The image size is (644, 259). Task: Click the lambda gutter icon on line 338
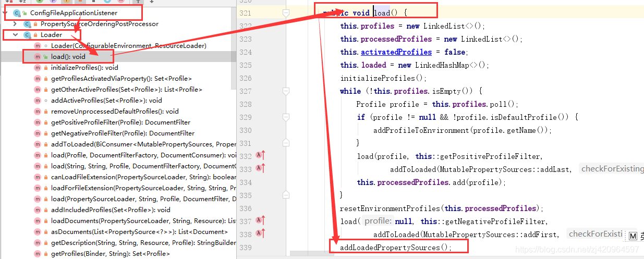click(261, 233)
